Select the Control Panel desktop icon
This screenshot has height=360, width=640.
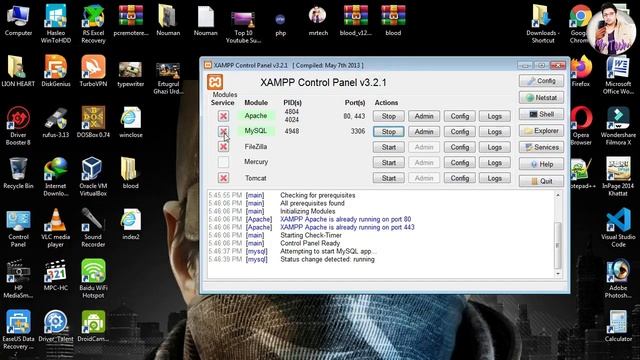(18, 228)
